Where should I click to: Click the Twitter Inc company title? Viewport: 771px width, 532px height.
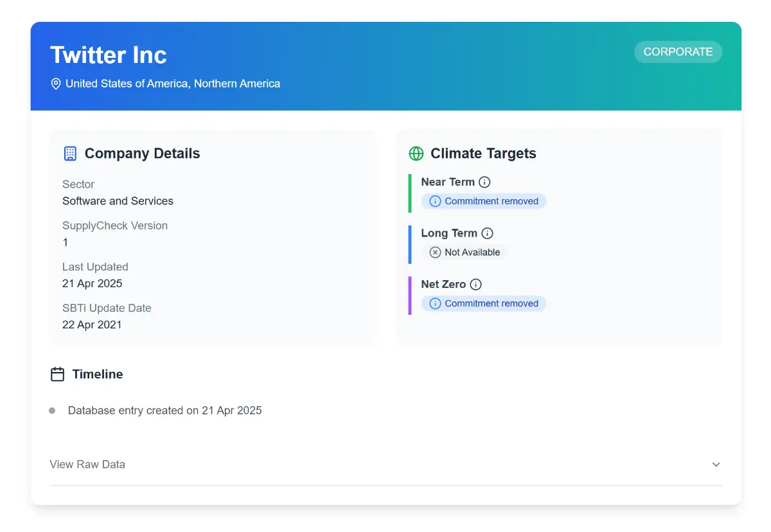pos(109,55)
